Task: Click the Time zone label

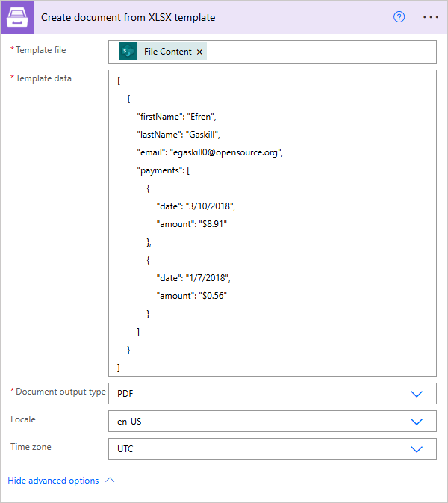Action: click(31, 447)
